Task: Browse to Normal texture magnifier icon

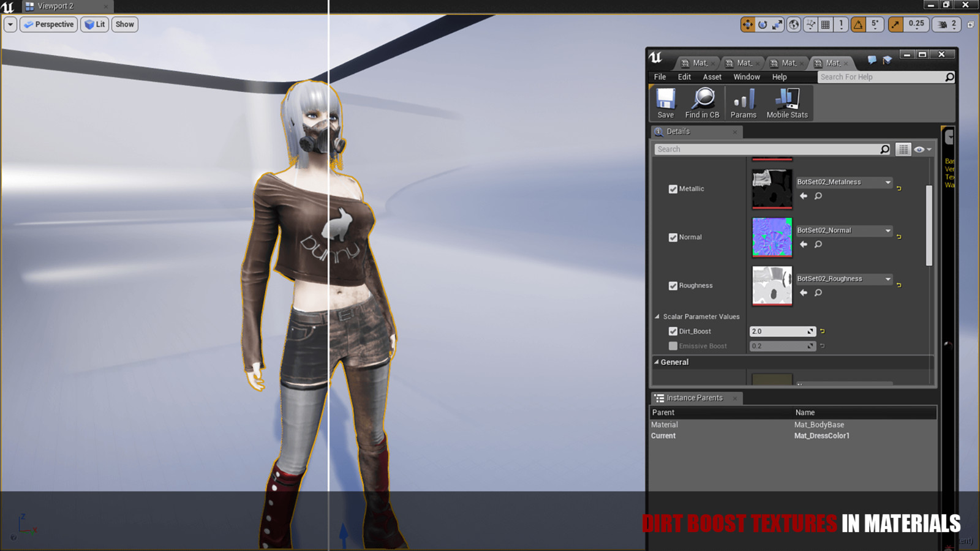Action: tap(818, 244)
